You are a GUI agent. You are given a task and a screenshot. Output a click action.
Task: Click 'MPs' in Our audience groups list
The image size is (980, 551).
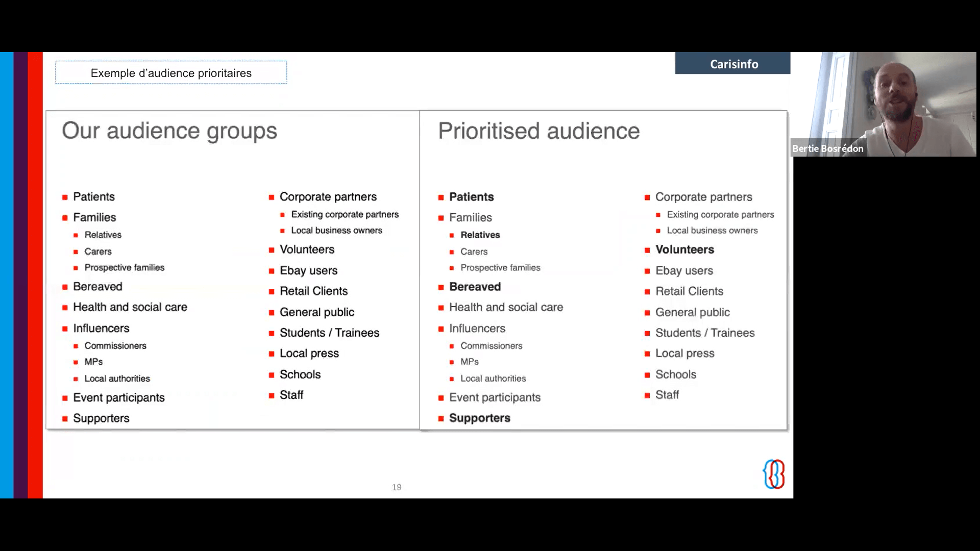[93, 362]
